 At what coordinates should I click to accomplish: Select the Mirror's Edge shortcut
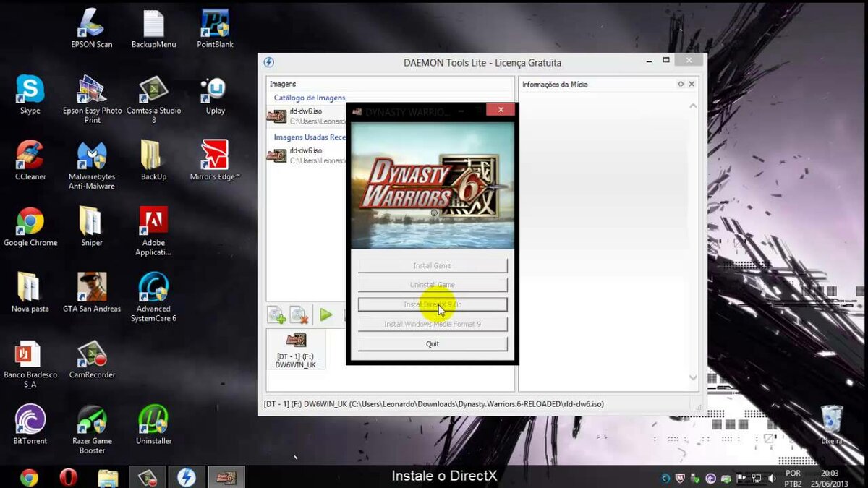[x=215, y=160]
